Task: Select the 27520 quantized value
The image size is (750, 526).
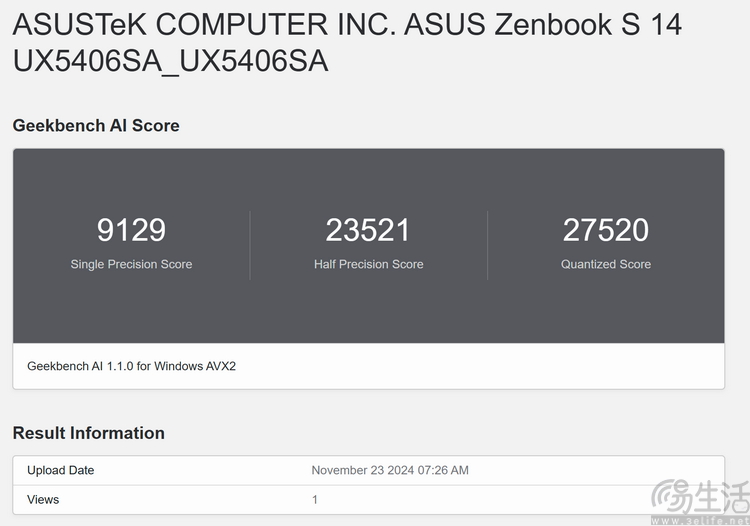Action: point(606,230)
